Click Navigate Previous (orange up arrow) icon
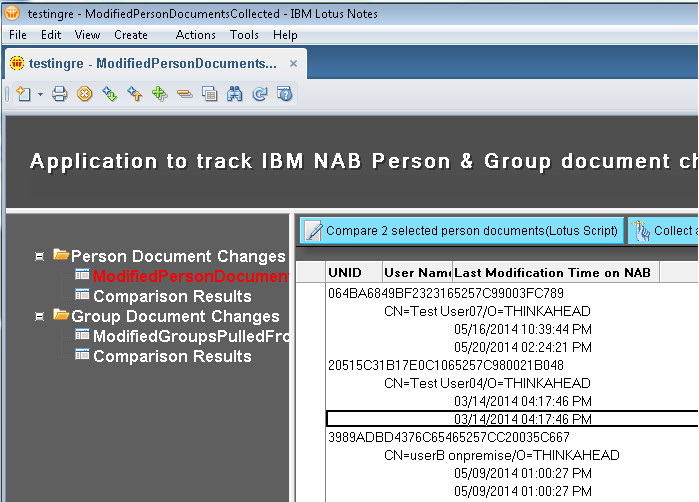 [x=134, y=94]
